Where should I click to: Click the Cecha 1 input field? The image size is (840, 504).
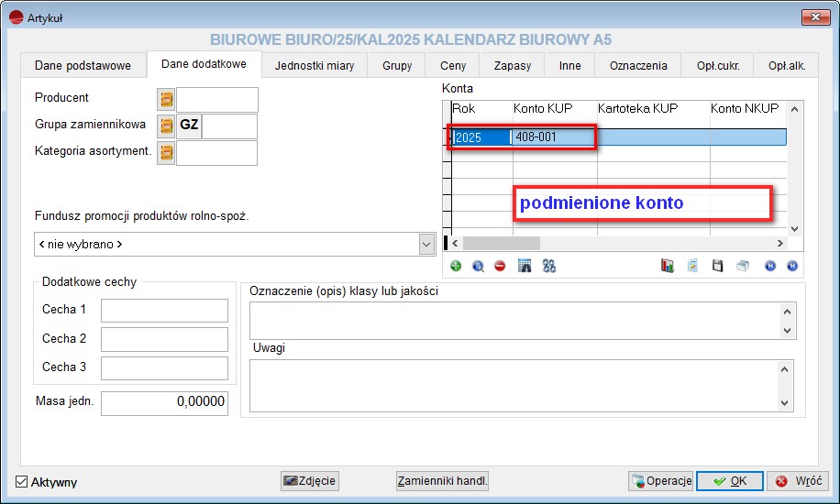pyautogui.click(x=164, y=311)
